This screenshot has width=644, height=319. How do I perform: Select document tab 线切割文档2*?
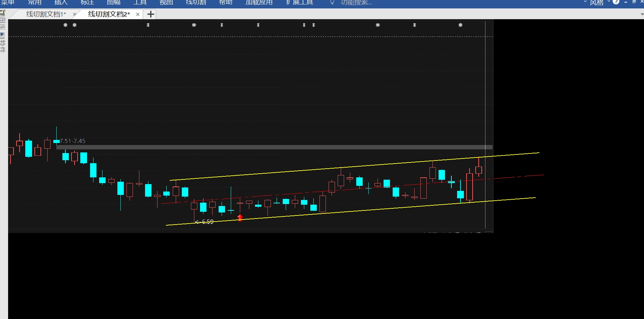(109, 14)
